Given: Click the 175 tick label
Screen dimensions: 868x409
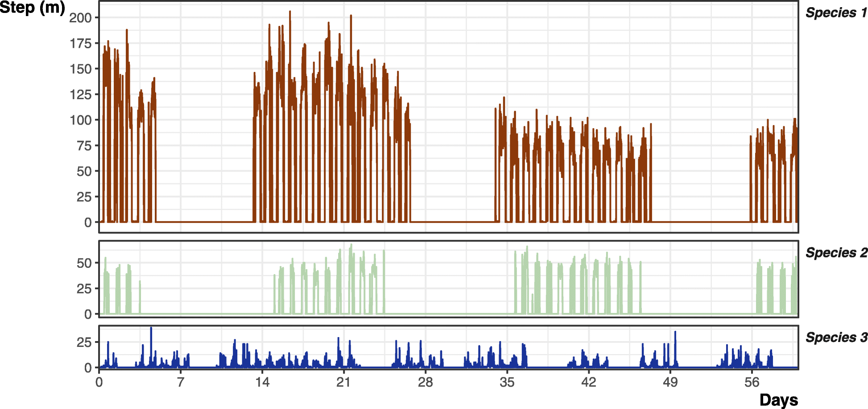Looking at the screenshot, I should (81, 43).
